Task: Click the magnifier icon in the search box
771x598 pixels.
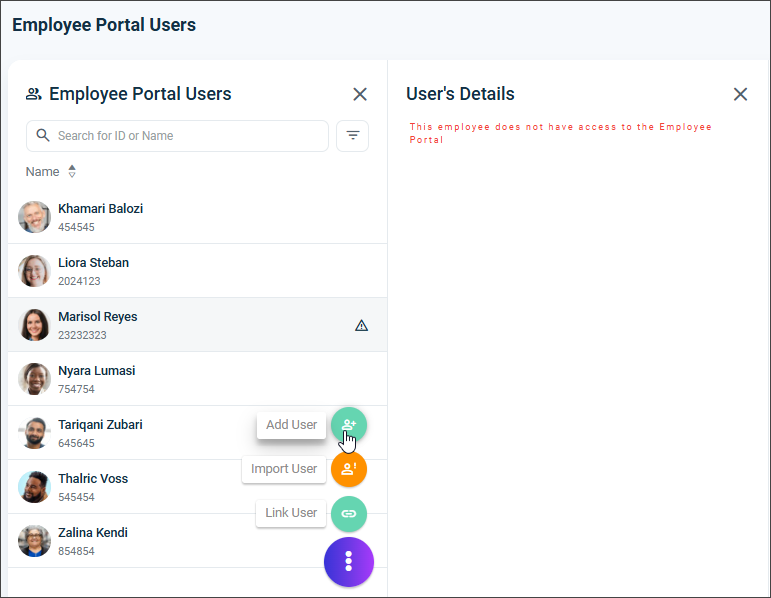Action: tap(43, 136)
